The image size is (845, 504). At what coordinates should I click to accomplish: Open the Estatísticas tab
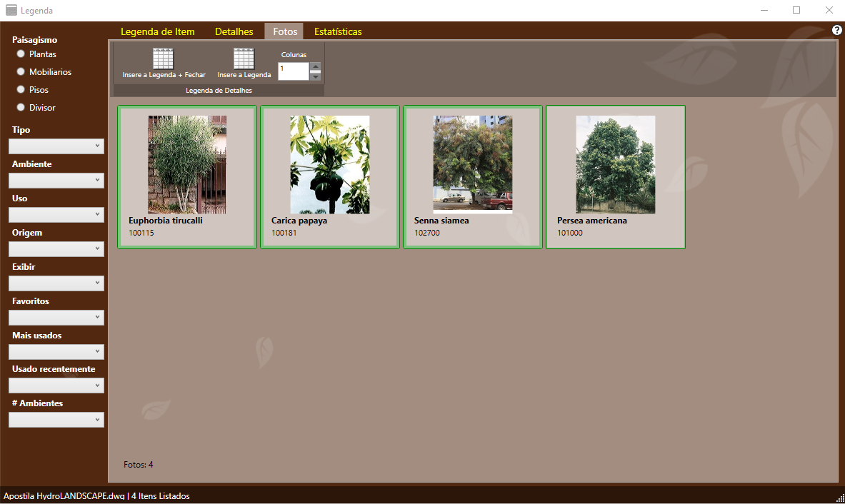pyautogui.click(x=338, y=32)
